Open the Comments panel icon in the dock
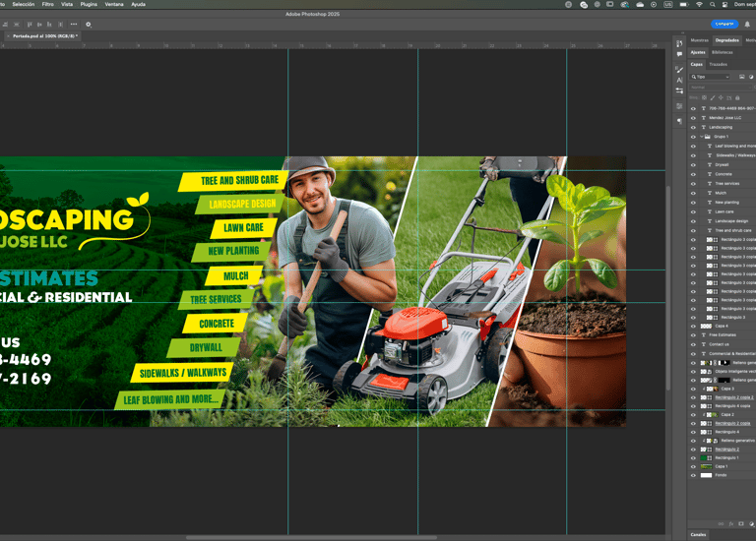Viewport: 756px width, 541px height. (x=679, y=54)
